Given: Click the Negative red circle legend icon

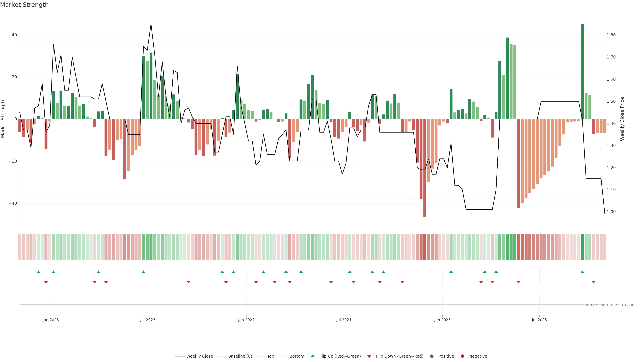Looking at the screenshot, I should click(x=462, y=356).
